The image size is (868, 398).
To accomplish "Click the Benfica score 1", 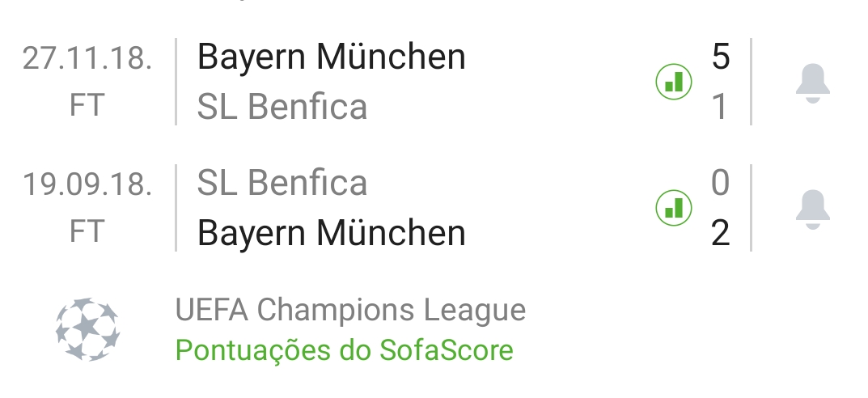I will (720, 107).
